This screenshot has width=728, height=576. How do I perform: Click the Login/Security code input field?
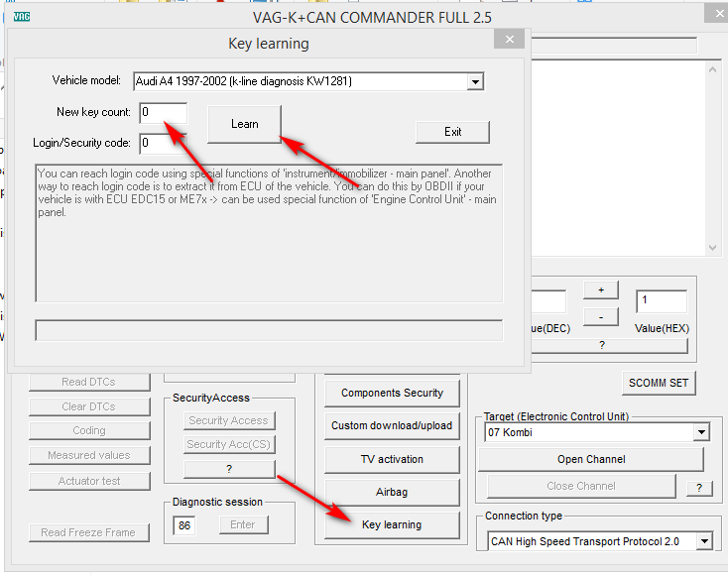tap(164, 144)
